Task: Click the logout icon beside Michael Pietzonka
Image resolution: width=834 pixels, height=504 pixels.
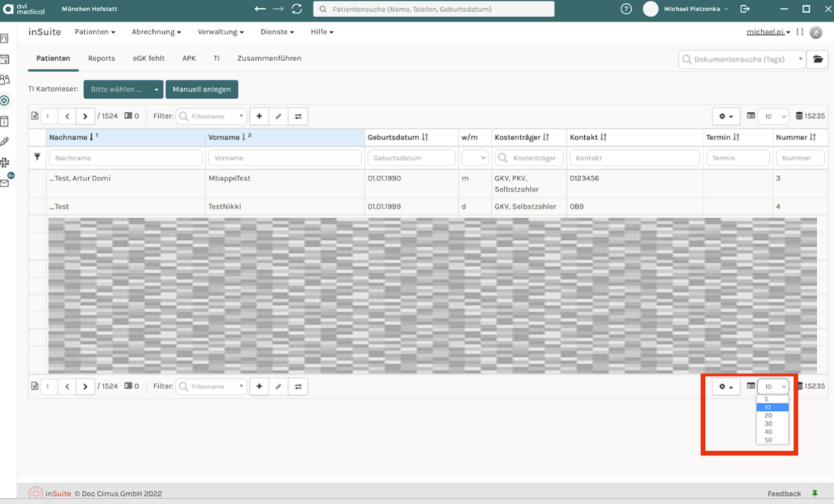Action: [744, 9]
